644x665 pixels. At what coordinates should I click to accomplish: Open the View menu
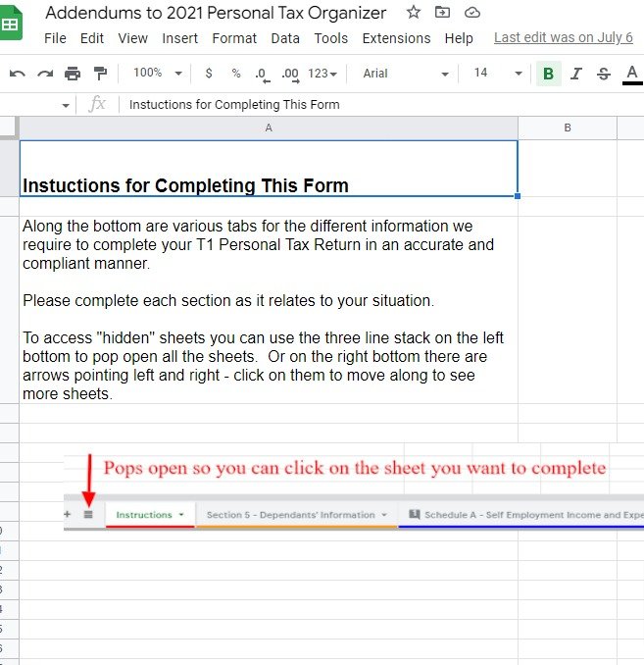click(x=132, y=38)
